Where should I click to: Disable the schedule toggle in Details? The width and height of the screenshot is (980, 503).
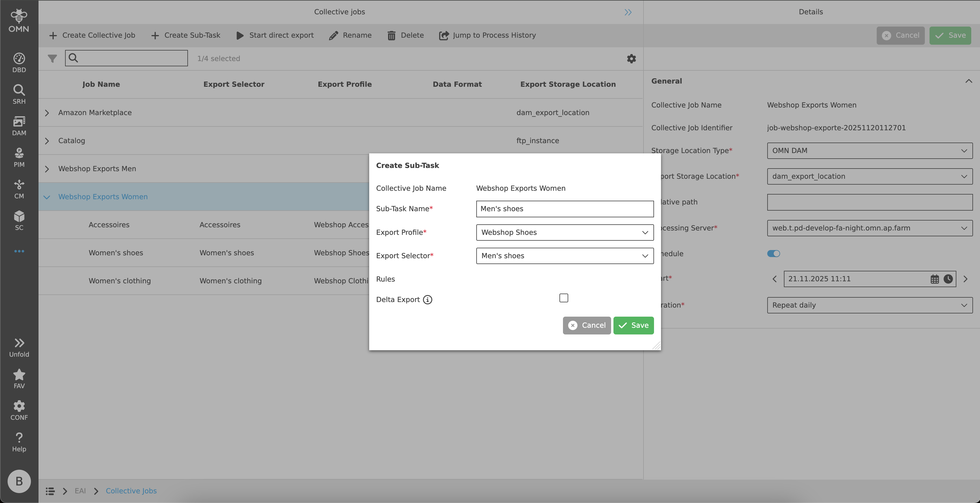(x=773, y=253)
